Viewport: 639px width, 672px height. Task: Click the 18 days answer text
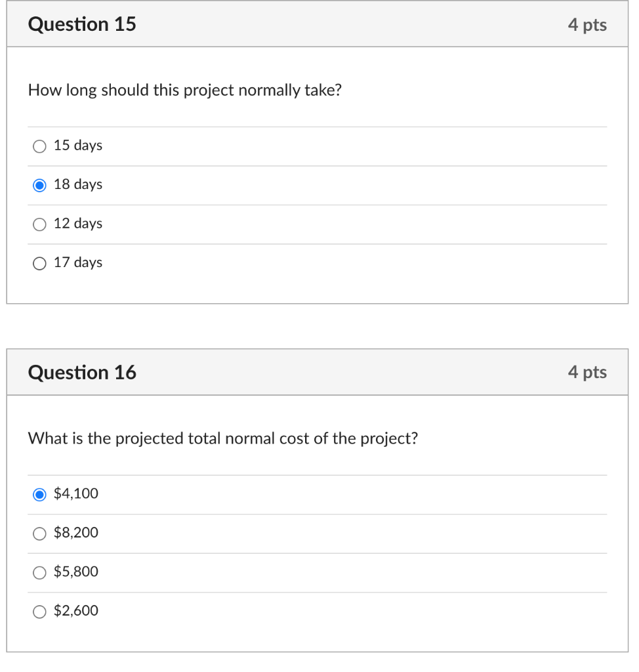tap(77, 185)
